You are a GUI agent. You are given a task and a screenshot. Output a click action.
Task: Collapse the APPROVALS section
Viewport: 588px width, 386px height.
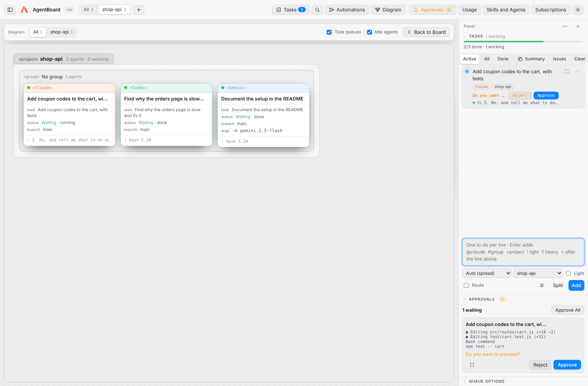pyautogui.click(x=465, y=299)
